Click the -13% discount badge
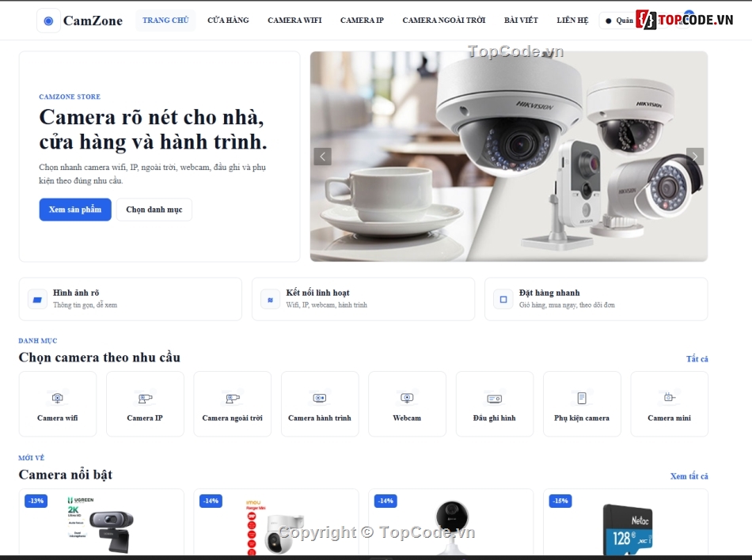The width and height of the screenshot is (752, 560). (x=36, y=501)
